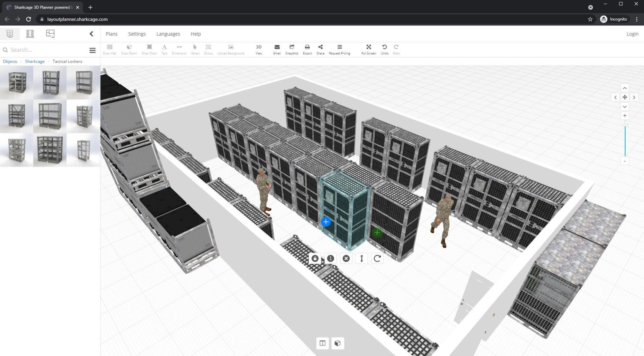Screen dimensions: 644x356
Task: Open object info for the selected locker
Action: pos(330,258)
